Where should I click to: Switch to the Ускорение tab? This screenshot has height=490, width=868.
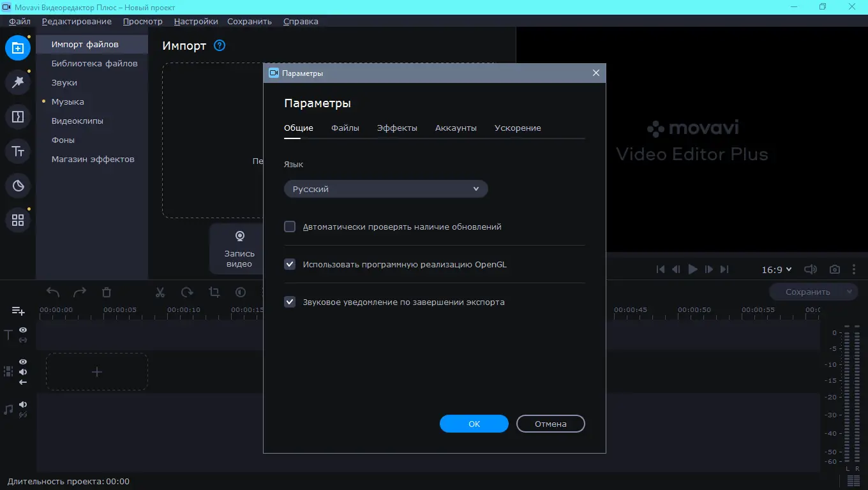point(518,128)
